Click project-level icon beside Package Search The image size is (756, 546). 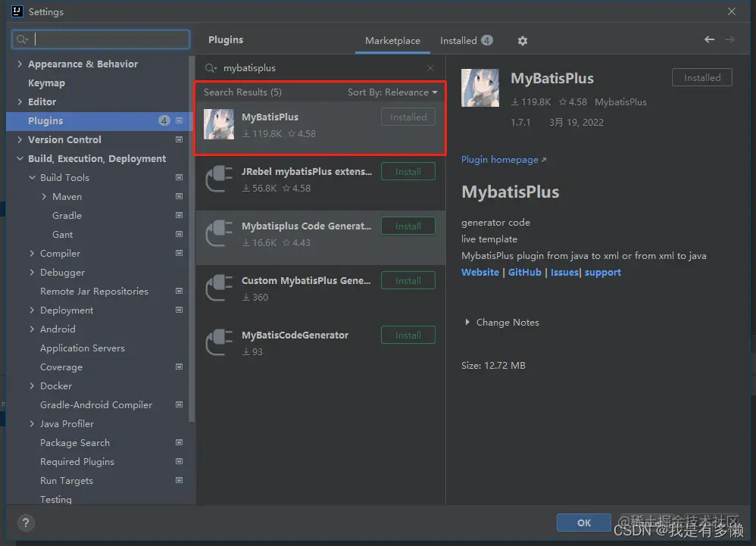[179, 442]
